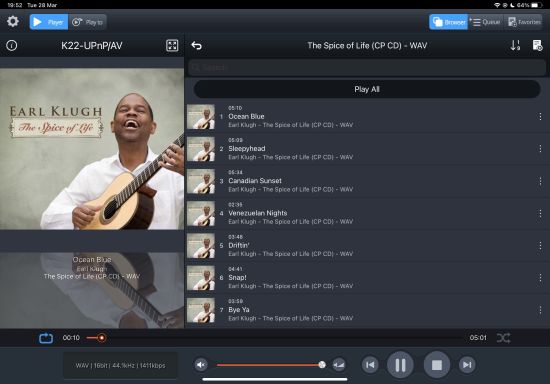Click total time 05:01
Viewport: 550px width, 384px height.
point(478,338)
